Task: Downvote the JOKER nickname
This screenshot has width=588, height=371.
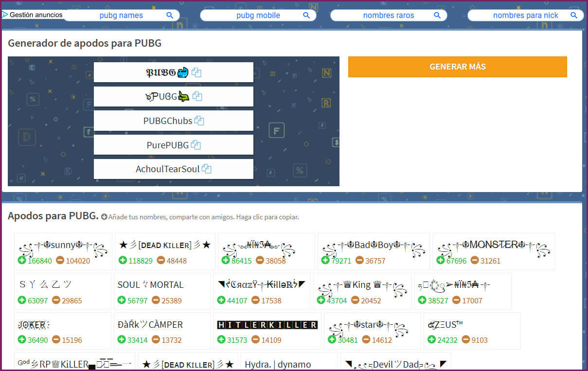Action: 56,340
